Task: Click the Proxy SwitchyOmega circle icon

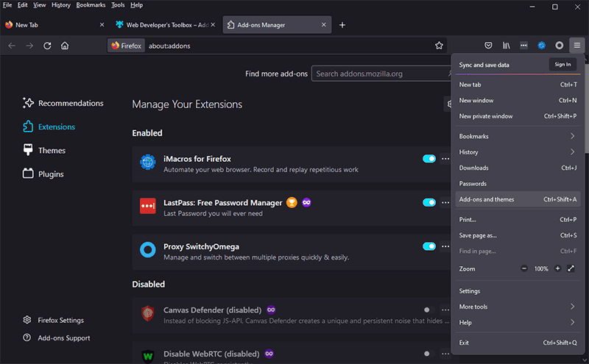Action: 148,250
